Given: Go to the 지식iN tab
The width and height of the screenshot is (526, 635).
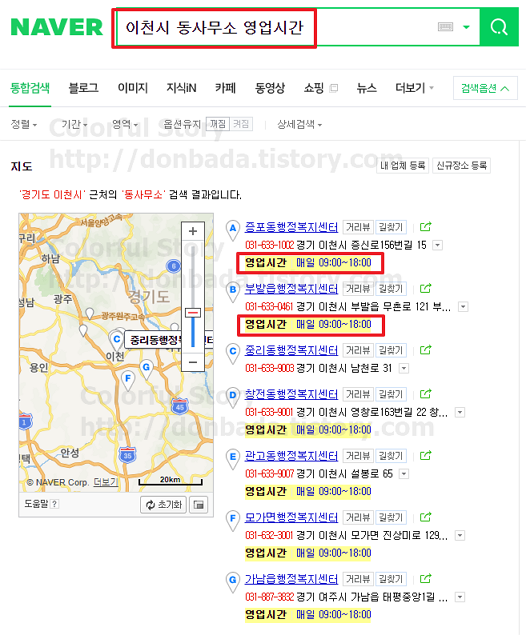Looking at the screenshot, I should (181, 88).
